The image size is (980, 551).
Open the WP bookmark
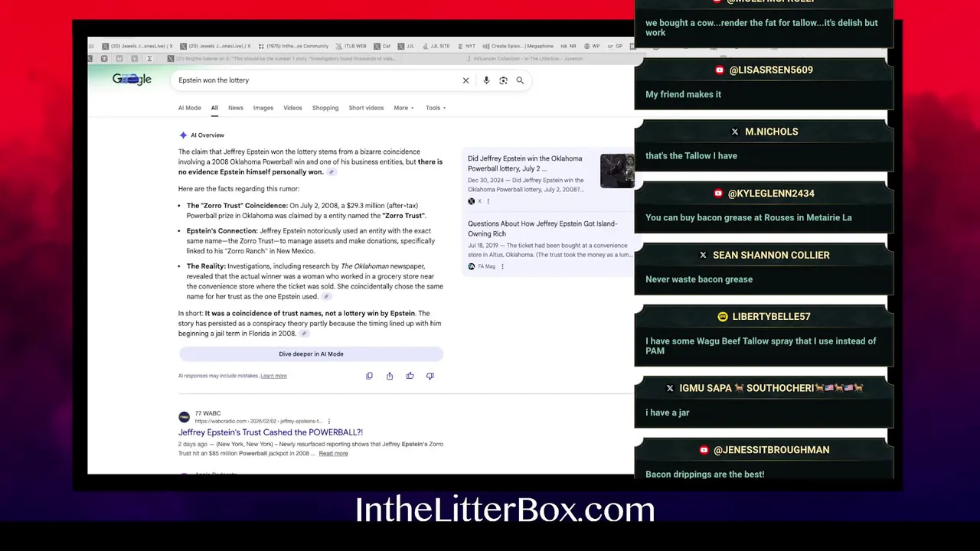[x=591, y=46]
